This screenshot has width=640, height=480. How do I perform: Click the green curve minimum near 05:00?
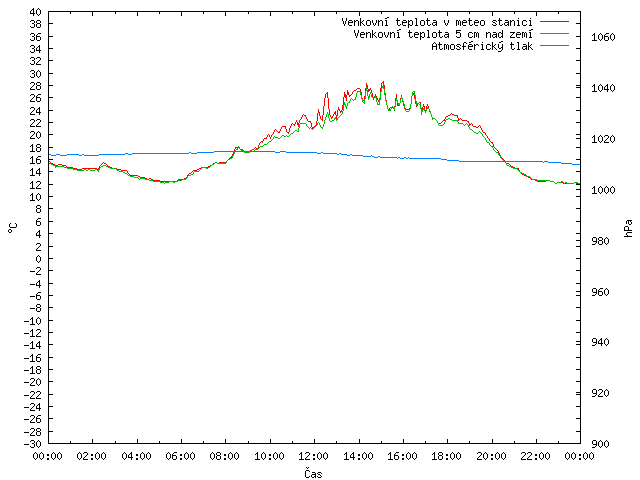click(165, 183)
